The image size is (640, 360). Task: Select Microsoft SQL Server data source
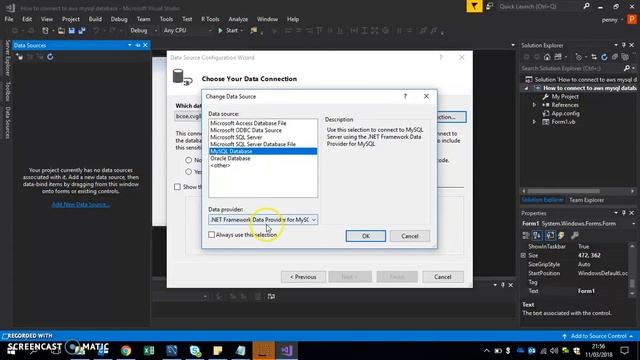point(236,137)
